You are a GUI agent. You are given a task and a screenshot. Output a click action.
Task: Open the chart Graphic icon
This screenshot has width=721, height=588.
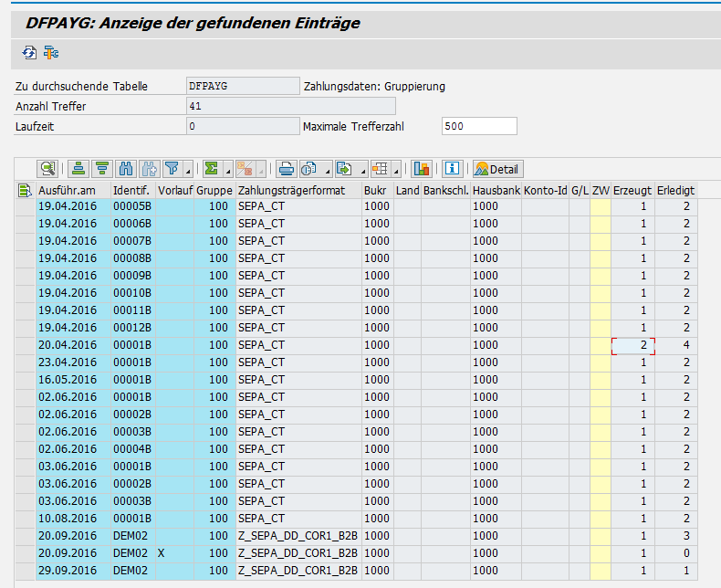pyautogui.click(x=421, y=169)
